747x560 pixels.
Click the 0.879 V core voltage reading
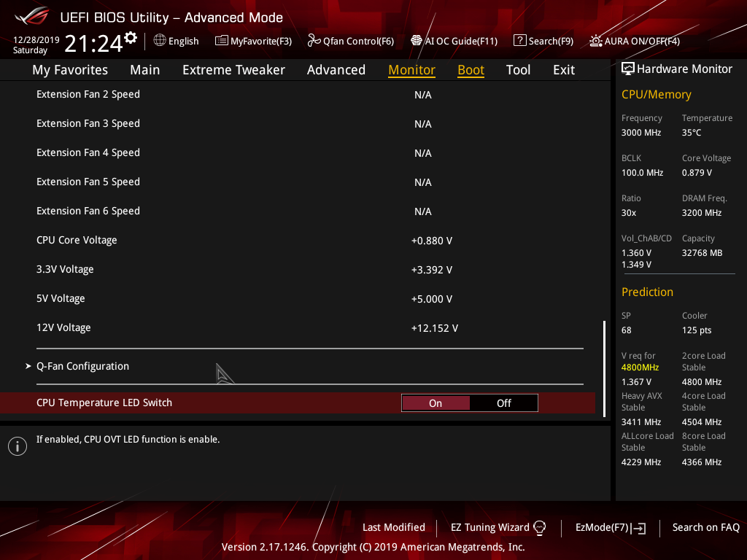pyautogui.click(x=697, y=172)
